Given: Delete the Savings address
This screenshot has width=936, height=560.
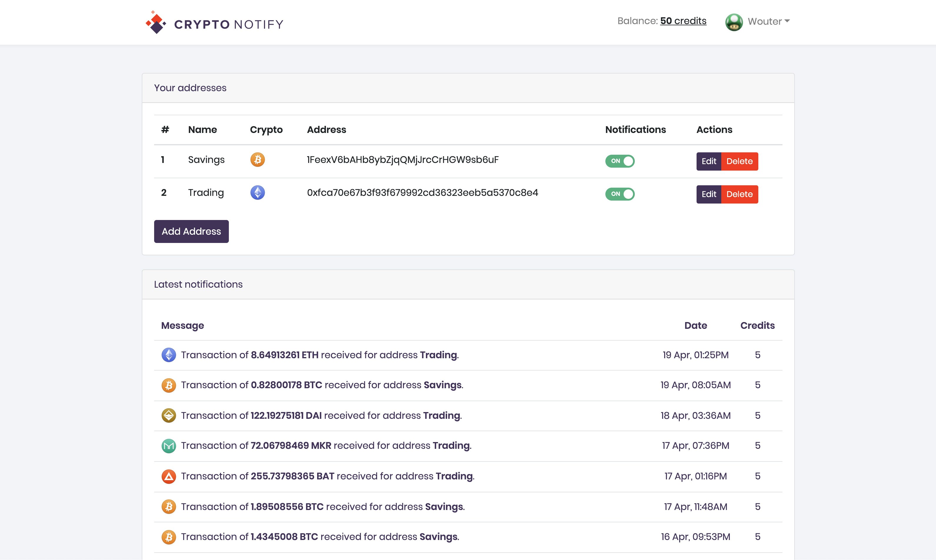Looking at the screenshot, I should pyautogui.click(x=740, y=161).
